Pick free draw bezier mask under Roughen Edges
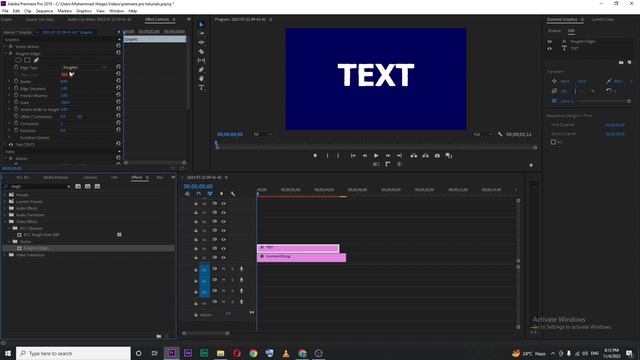The image size is (640, 360). click(x=36, y=60)
